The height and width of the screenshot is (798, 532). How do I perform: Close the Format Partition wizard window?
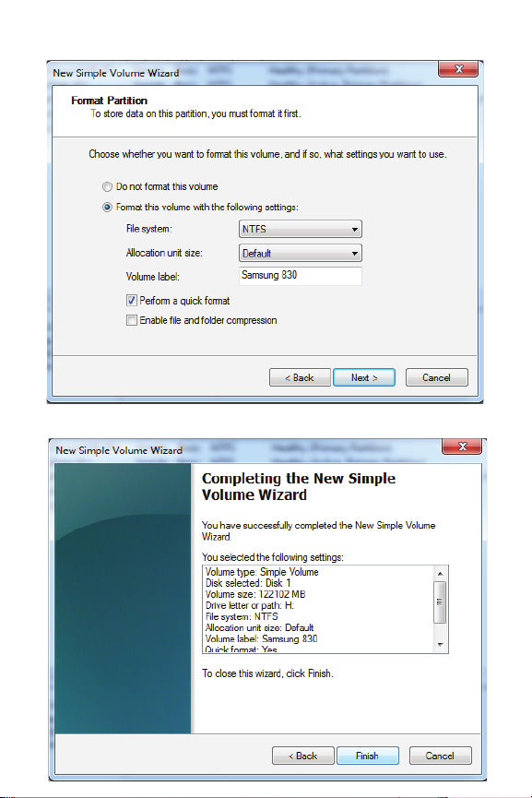click(x=458, y=68)
